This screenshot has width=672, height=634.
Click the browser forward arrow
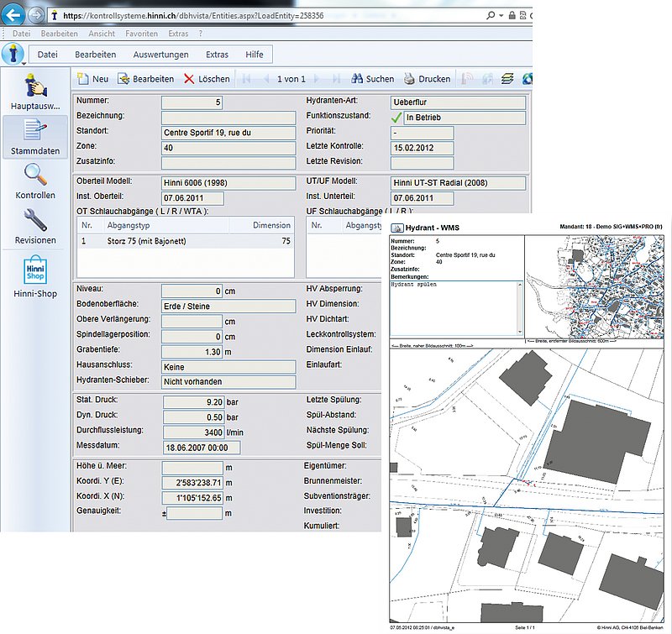click(37, 15)
